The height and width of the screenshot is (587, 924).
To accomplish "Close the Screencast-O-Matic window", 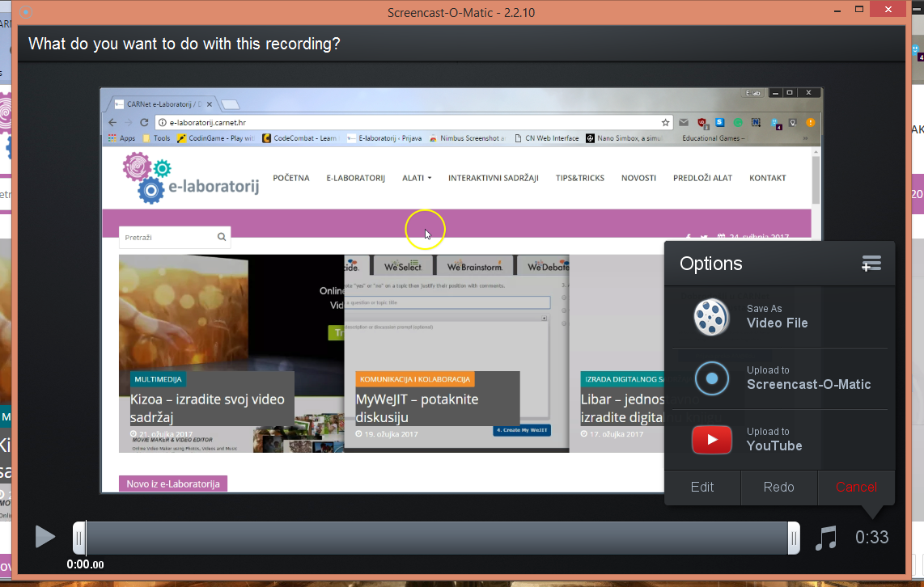I will tap(888, 11).
